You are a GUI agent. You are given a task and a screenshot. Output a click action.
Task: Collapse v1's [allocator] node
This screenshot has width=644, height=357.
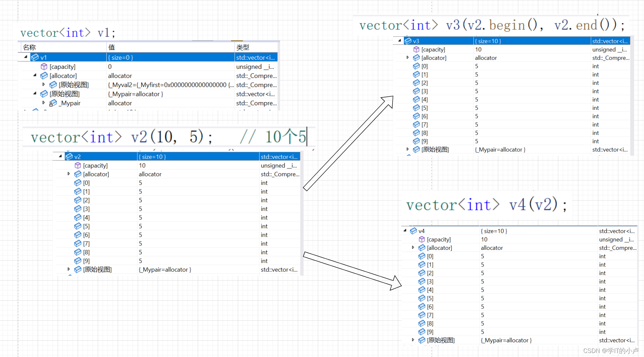coord(35,75)
